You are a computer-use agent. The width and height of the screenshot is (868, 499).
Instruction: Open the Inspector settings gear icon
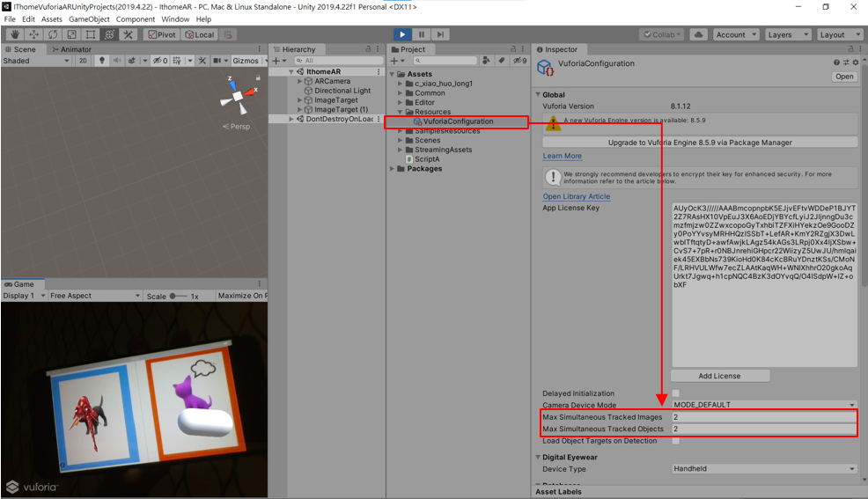tap(856, 62)
